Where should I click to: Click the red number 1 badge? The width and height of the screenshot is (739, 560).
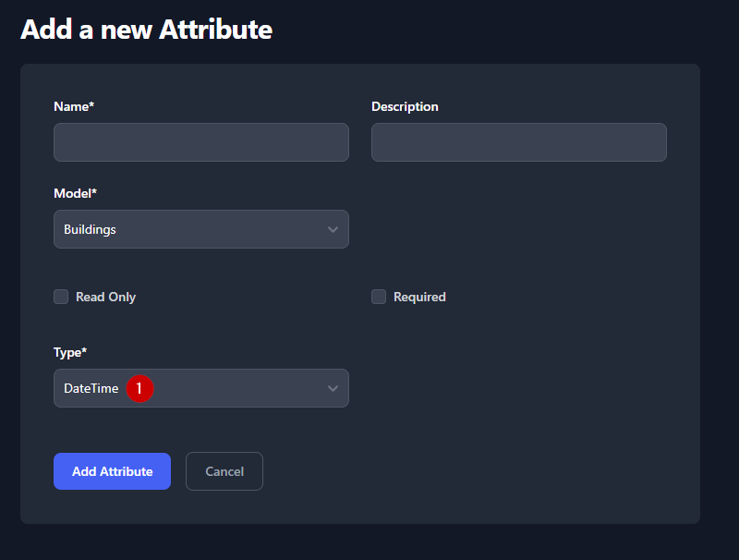tap(139, 389)
